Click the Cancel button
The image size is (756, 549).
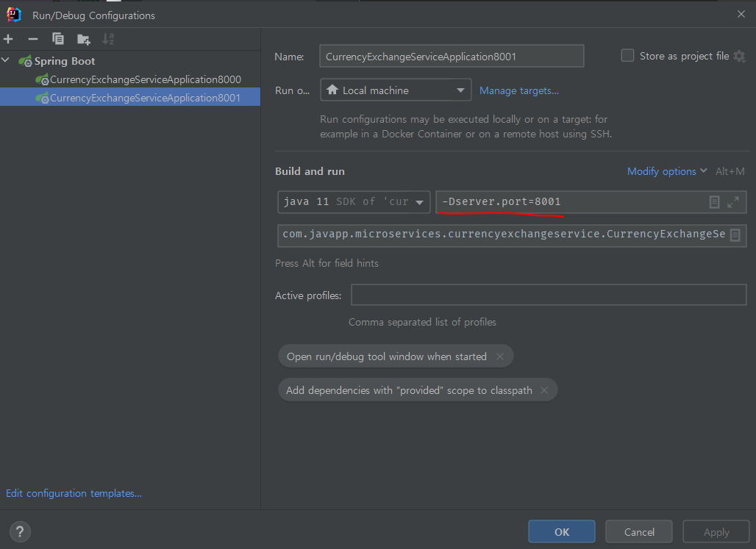(x=639, y=531)
